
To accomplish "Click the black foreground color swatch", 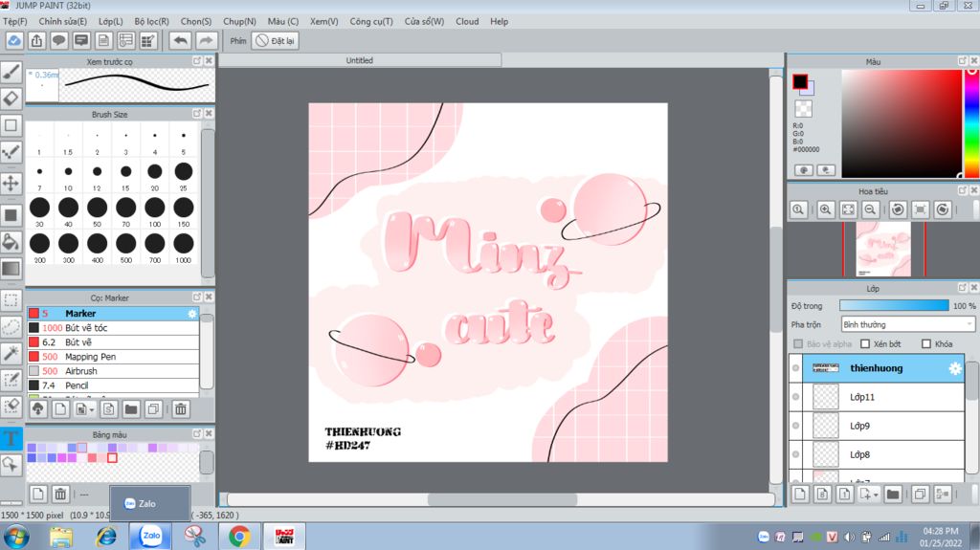I will [799, 82].
